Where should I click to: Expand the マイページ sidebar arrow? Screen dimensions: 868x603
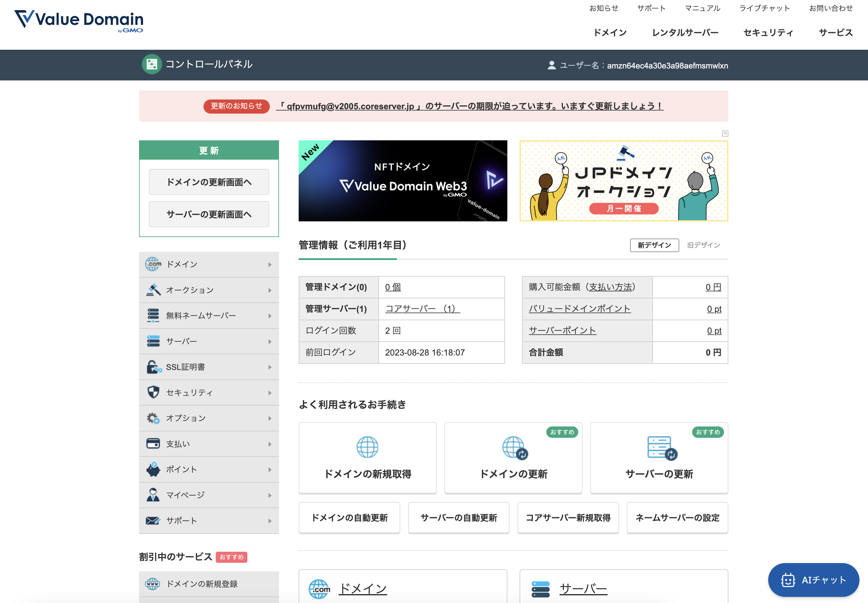pyautogui.click(x=270, y=495)
